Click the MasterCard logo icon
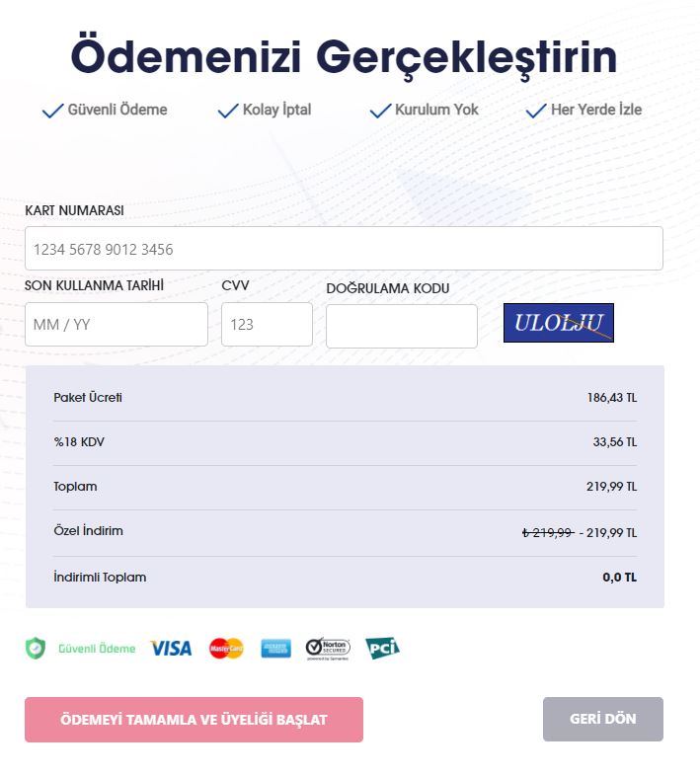 pos(226,649)
